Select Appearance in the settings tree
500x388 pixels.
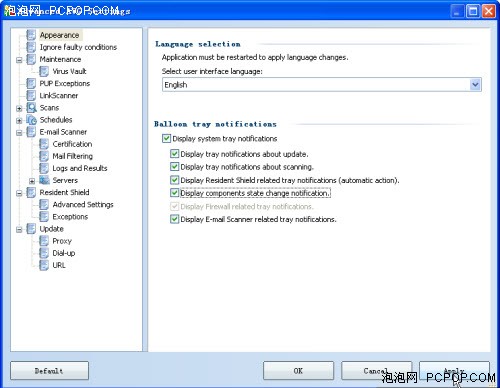[x=59, y=35]
